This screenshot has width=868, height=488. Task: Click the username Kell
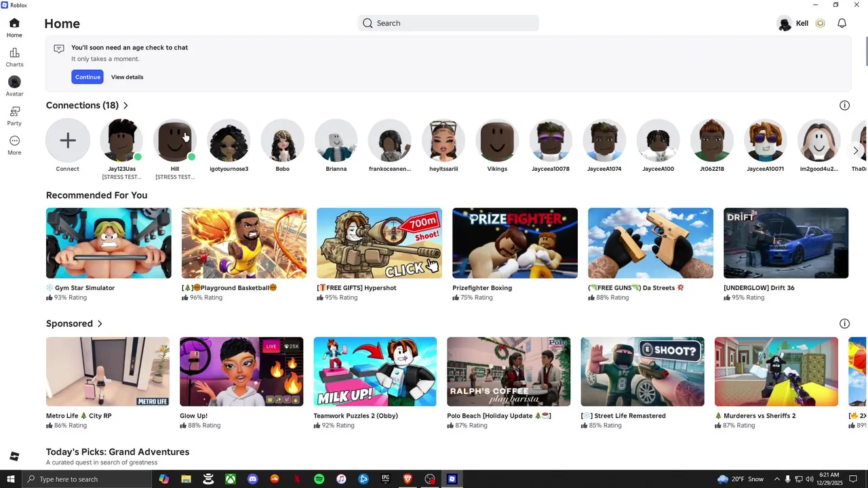point(802,23)
